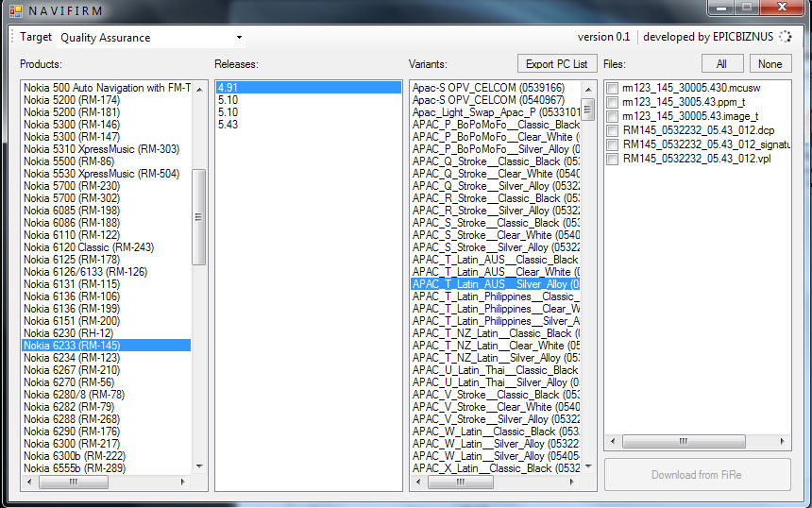Click Variants list scroll-up arrow
The image size is (812, 508).
pos(588,89)
